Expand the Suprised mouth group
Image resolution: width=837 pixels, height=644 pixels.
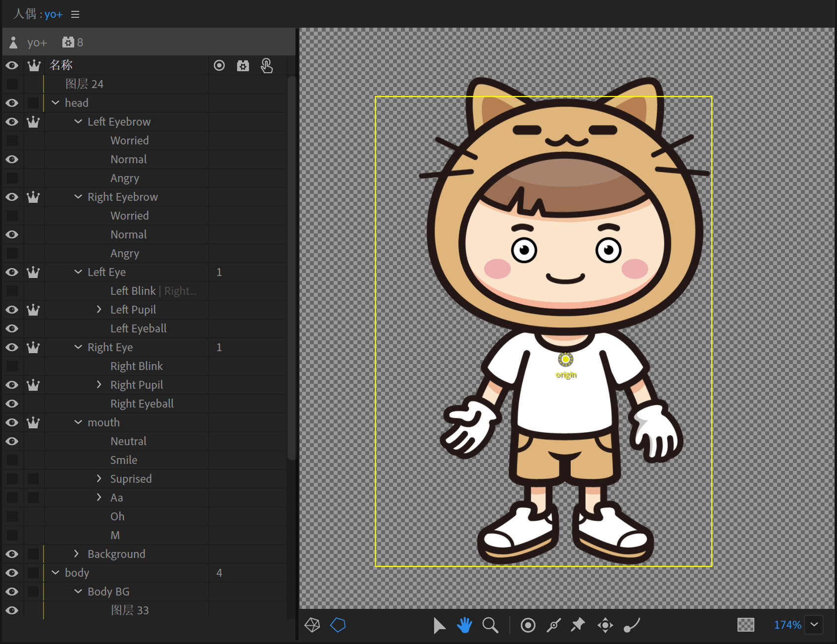pos(98,478)
